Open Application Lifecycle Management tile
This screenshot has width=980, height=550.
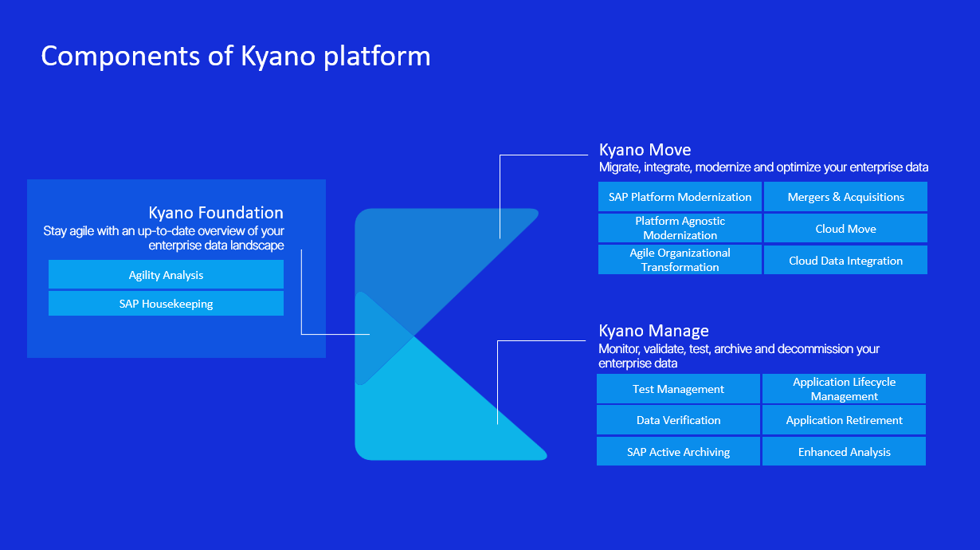844,389
